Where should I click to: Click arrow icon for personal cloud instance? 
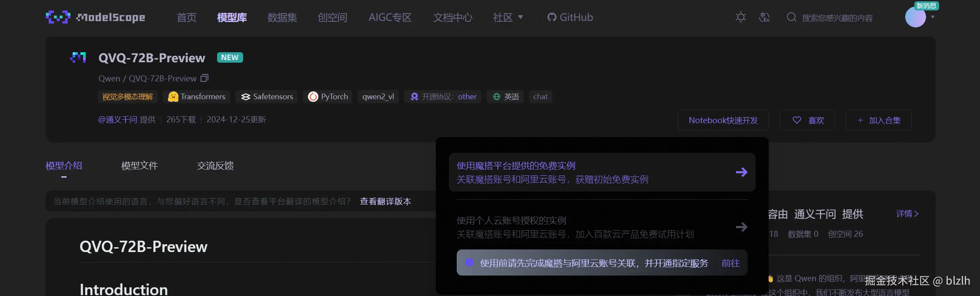point(742,227)
